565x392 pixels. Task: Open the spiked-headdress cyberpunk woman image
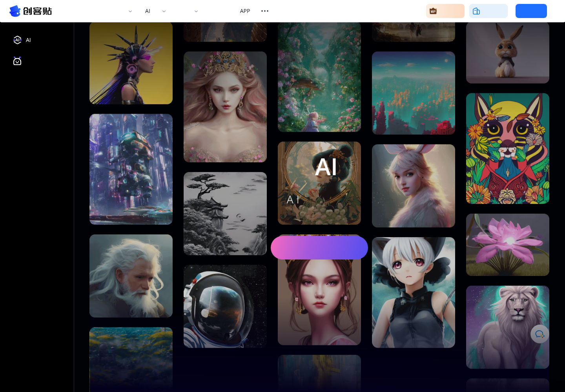coord(131,63)
